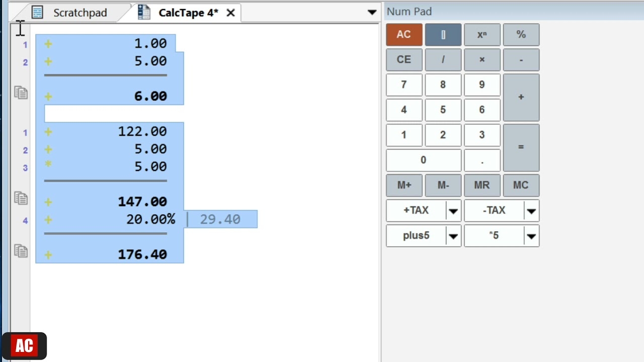Image resolution: width=644 pixels, height=362 pixels.
Task: Click the plus operator before 122.00
Action: coord(48,132)
